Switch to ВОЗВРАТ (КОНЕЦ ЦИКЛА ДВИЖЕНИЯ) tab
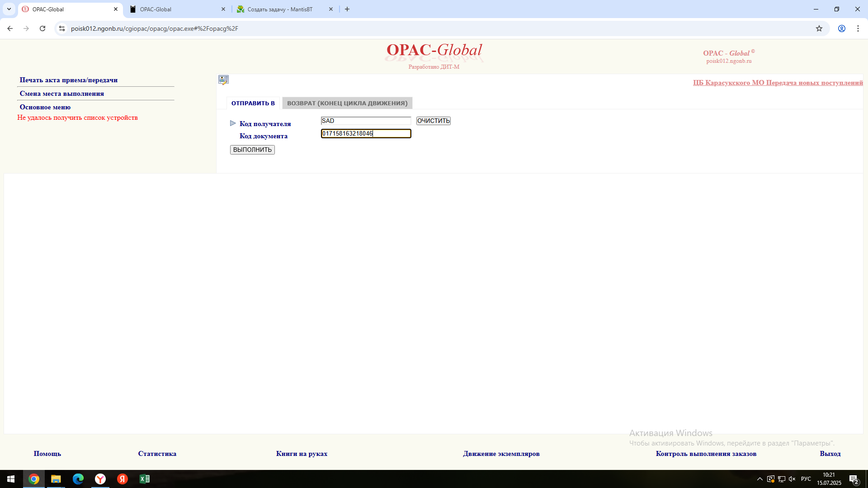The height and width of the screenshot is (488, 868). coord(347,103)
